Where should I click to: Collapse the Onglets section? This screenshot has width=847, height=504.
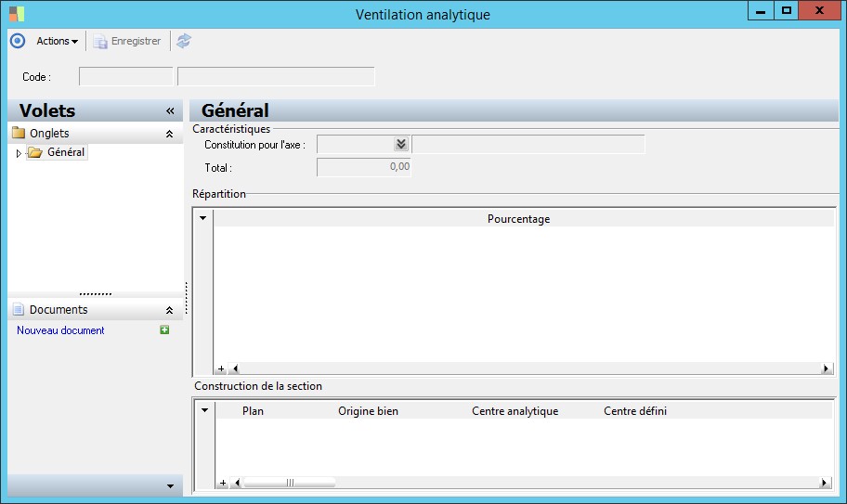coord(169,134)
